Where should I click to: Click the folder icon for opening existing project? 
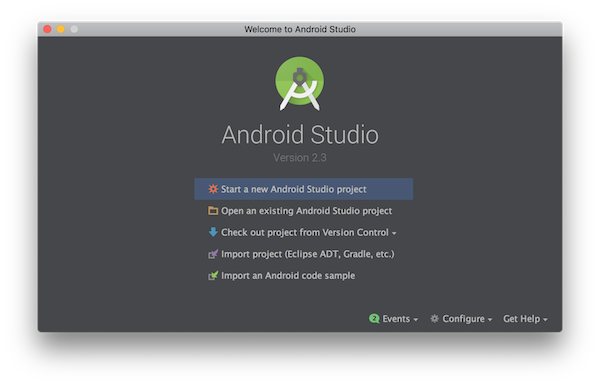coord(213,211)
